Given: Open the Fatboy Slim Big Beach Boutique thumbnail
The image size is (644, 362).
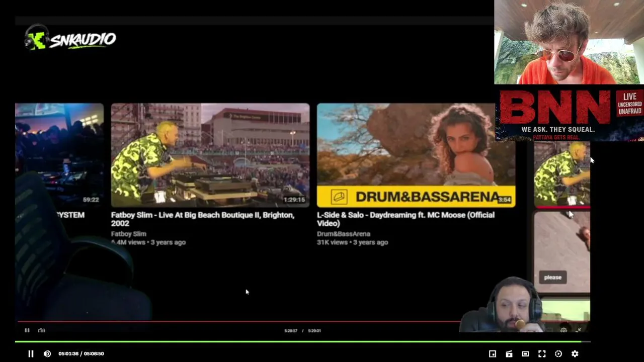Looking at the screenshot, I should point(210,155).
